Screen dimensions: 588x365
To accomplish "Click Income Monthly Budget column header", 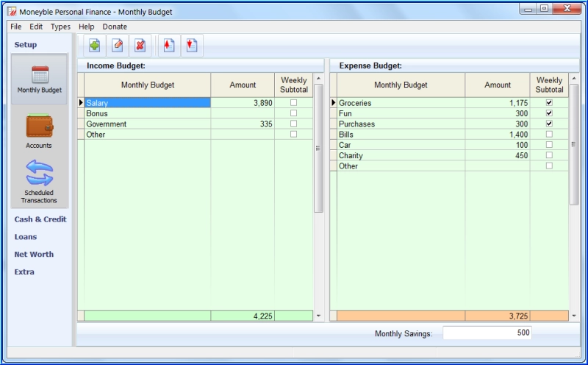I will pos(148,85).
